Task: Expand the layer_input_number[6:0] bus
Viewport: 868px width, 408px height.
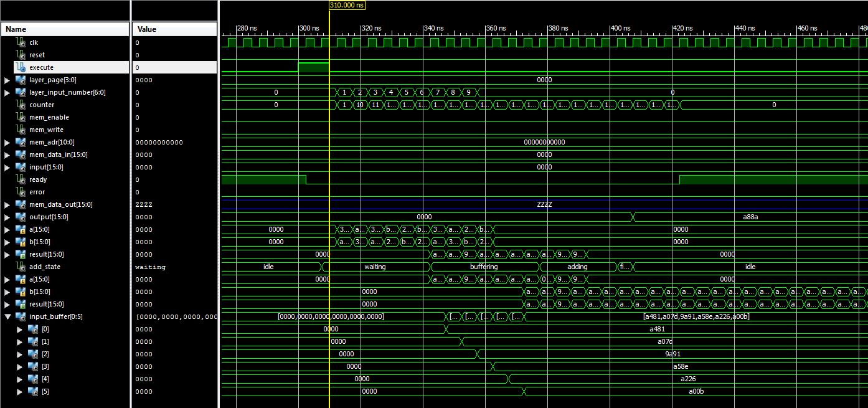Action: click(x=7, y=92)
